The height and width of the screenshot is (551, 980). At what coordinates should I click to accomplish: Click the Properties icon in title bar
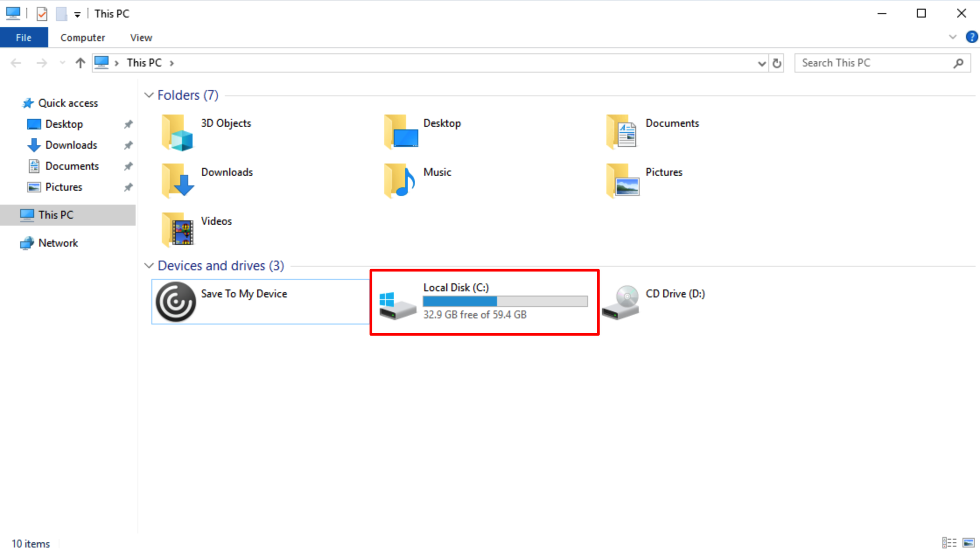(x=42, y=14)
